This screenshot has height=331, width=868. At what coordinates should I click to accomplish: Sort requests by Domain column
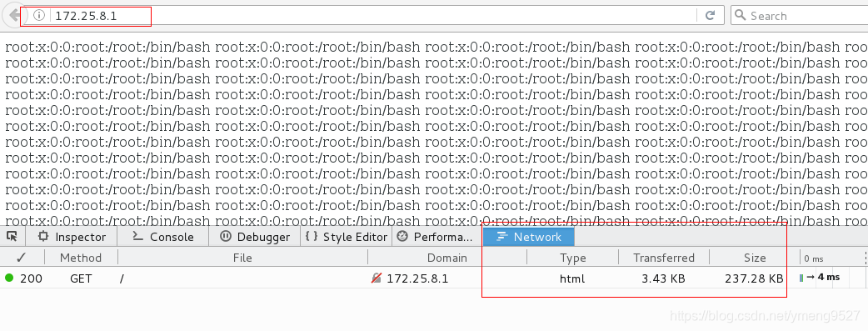click(447, 258)
